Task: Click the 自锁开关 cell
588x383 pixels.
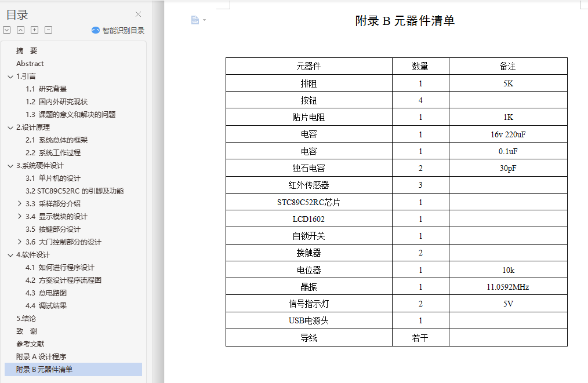Action: [x=309, y=236]
